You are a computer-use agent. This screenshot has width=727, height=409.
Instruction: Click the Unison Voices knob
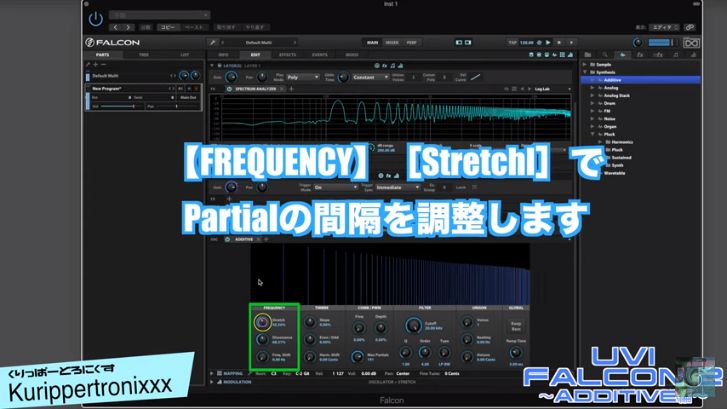pos(467,322)
